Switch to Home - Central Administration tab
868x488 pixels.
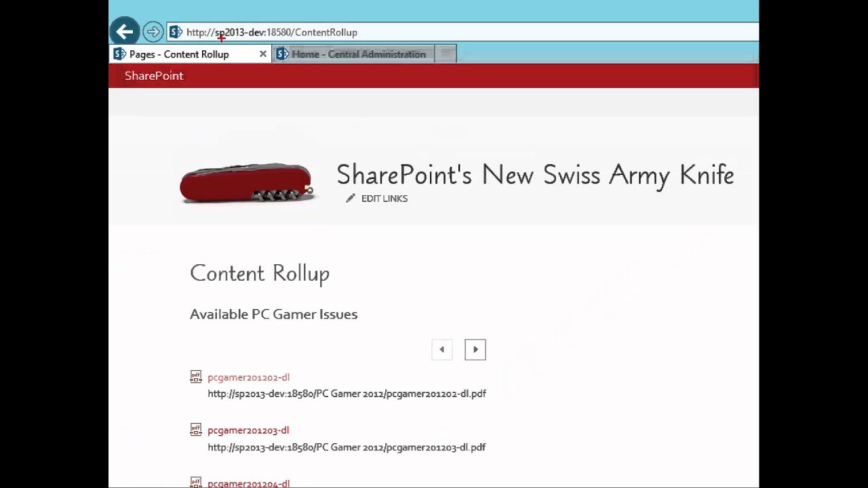click(353, 54)
